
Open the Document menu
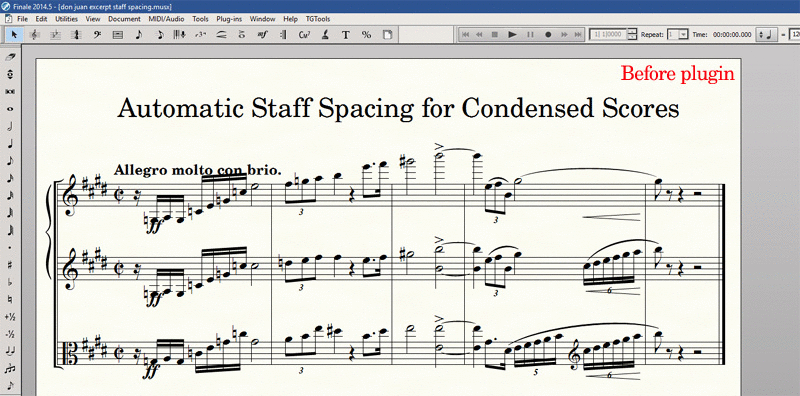[124, 19]
